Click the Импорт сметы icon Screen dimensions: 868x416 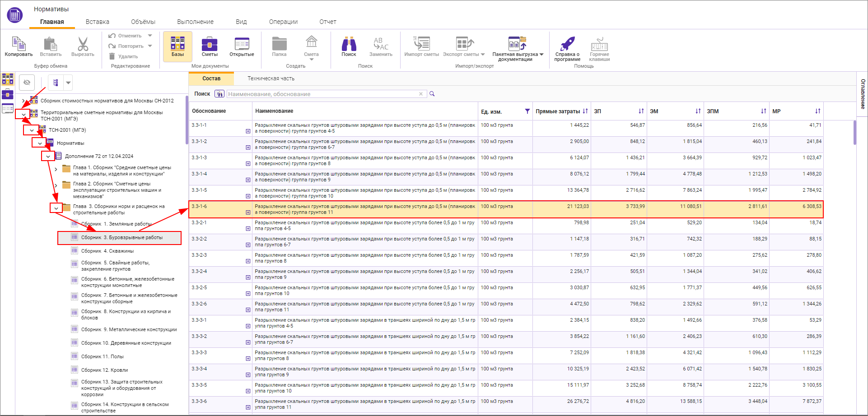(422, 43)
